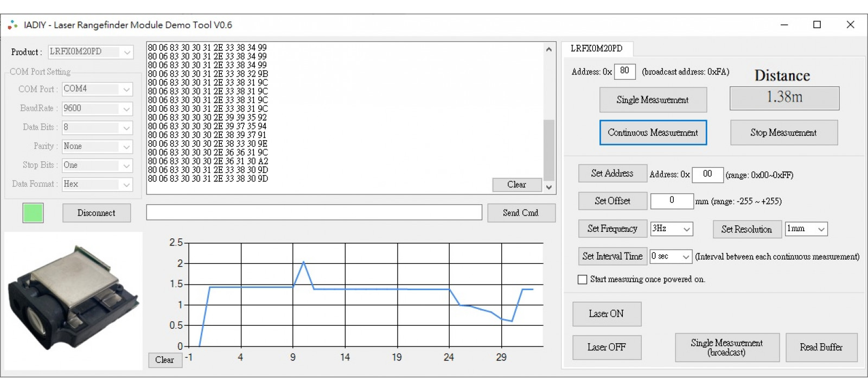Select the LRFX0M20PD tab
Screen dimensions: 868x391
596,48
